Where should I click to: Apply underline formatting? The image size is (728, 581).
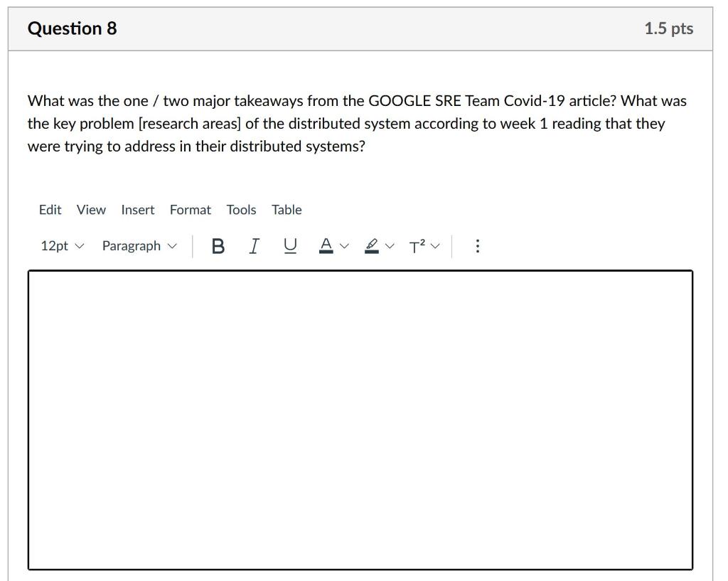click(289, 245)
